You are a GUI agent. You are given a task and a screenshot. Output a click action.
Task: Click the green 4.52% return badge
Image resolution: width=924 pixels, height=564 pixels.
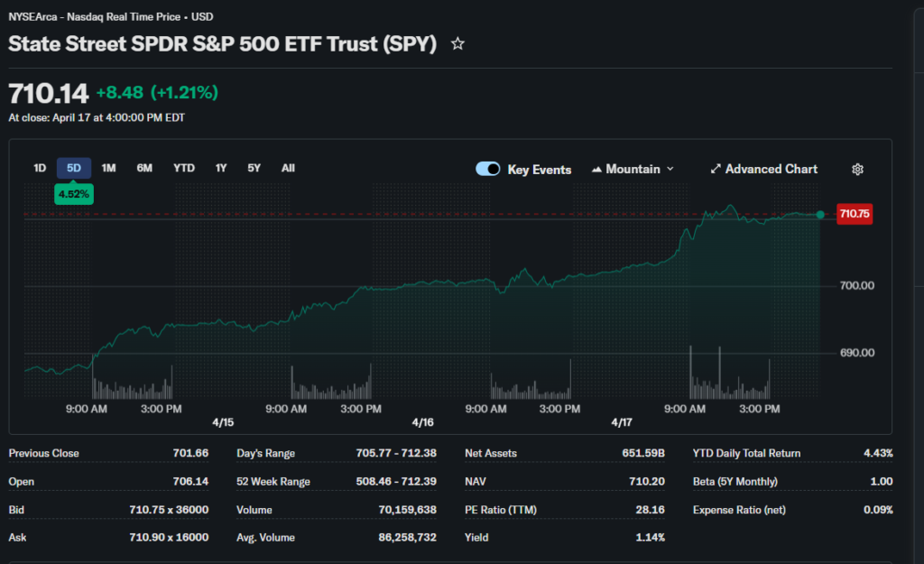(x=74, y=193)
